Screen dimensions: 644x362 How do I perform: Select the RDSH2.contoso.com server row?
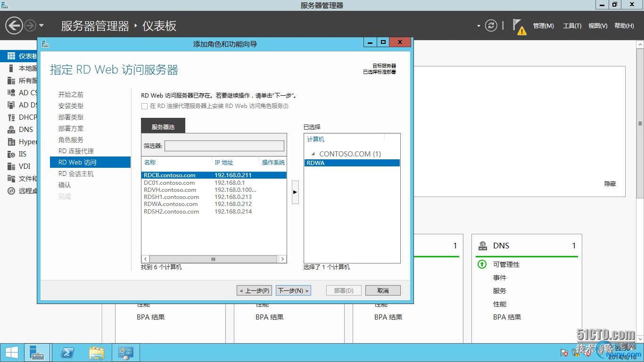pos(214,212)
